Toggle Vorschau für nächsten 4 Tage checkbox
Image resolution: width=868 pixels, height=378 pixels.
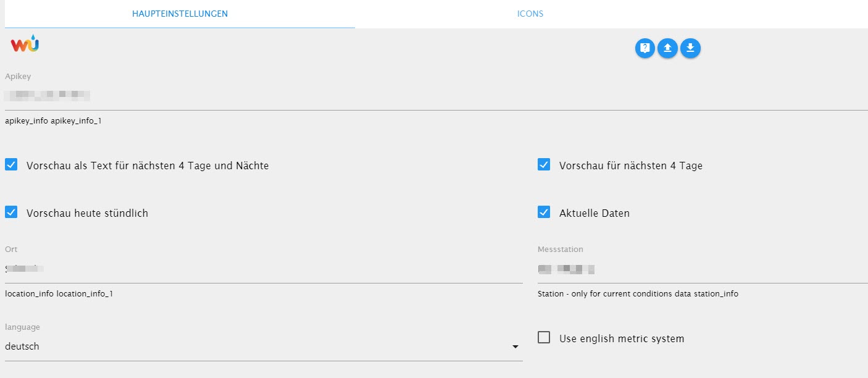[x=544, y=165]
